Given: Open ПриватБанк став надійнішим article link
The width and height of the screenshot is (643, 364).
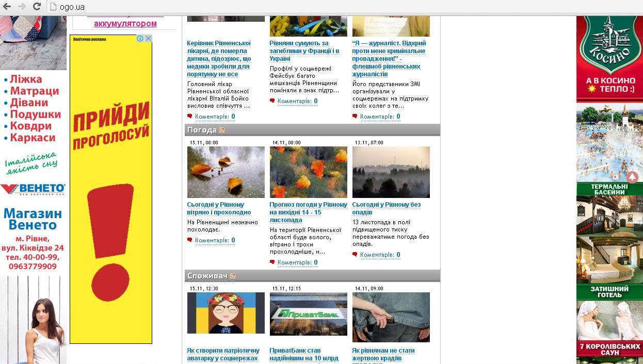Looking at the screenshot, I should (x=303, y=354).
